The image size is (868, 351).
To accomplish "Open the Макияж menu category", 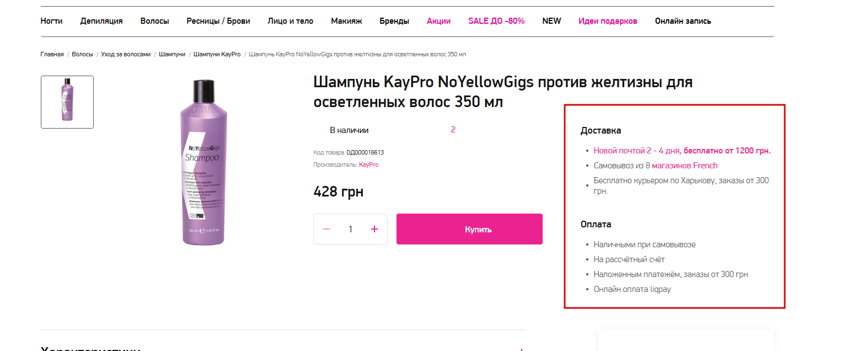I will point(346,21).
